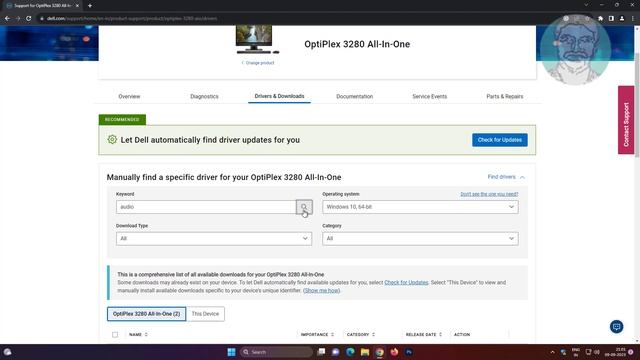The width and height of the screenshot is (640, 360).
Task: Open File Explorer from the taskbar
Action: [365, 352]
